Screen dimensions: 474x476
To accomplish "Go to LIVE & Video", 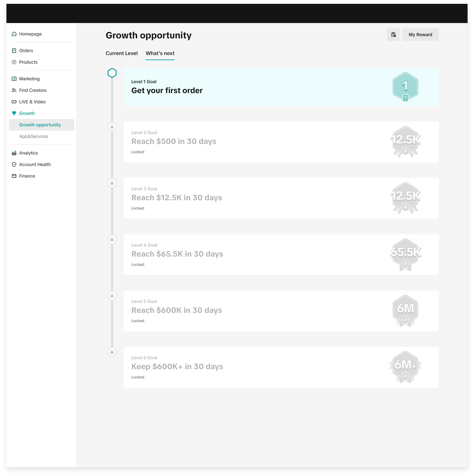I will tap(32, 102).
